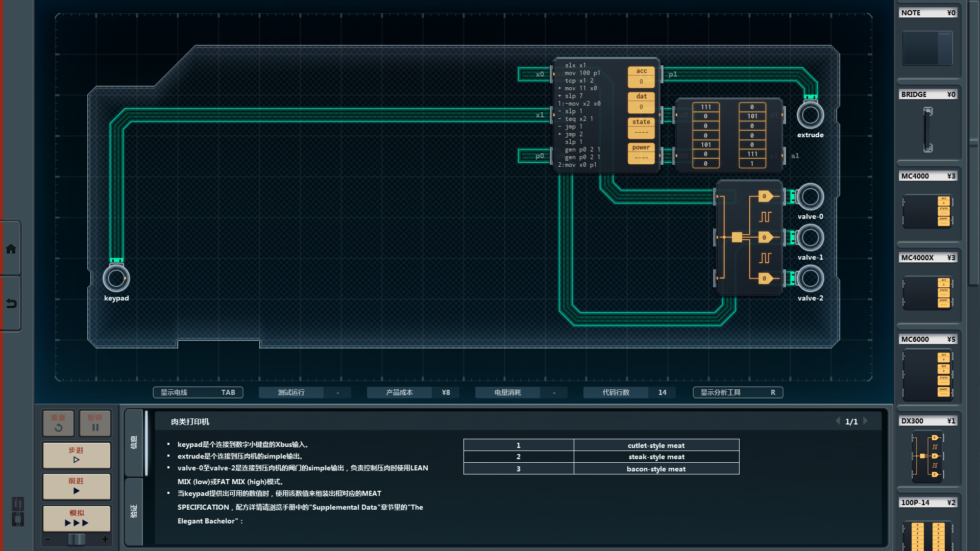Click the advance (play) button

tap(77, 486)
